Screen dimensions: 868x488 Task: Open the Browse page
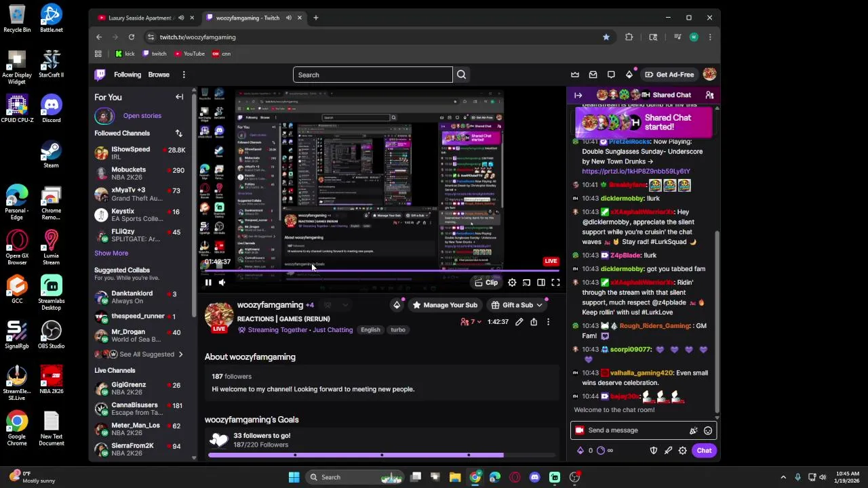159,75
